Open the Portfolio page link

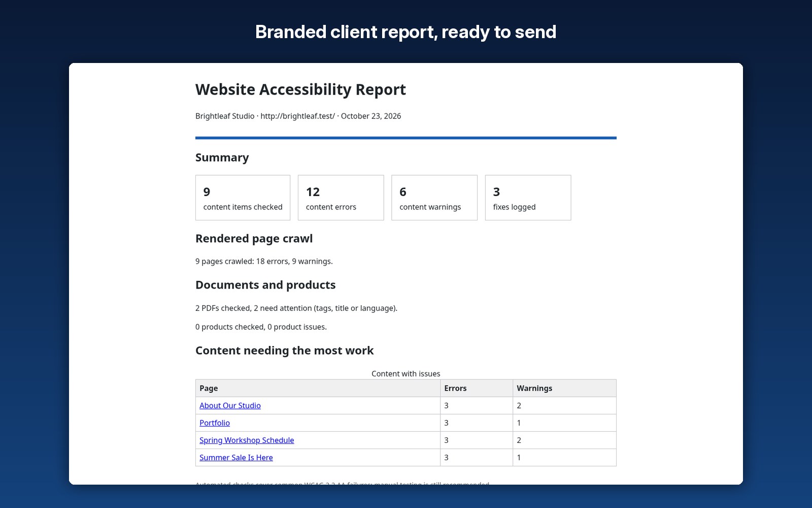(x=215, y=423)
